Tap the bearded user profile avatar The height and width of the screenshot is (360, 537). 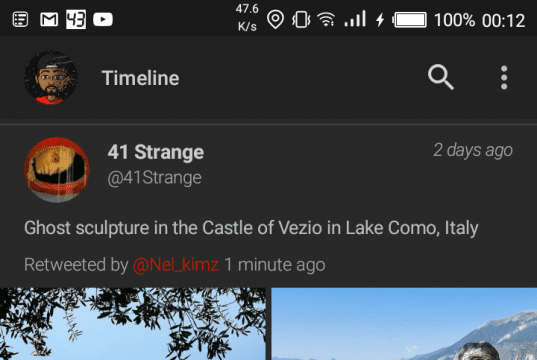[51, 78]
